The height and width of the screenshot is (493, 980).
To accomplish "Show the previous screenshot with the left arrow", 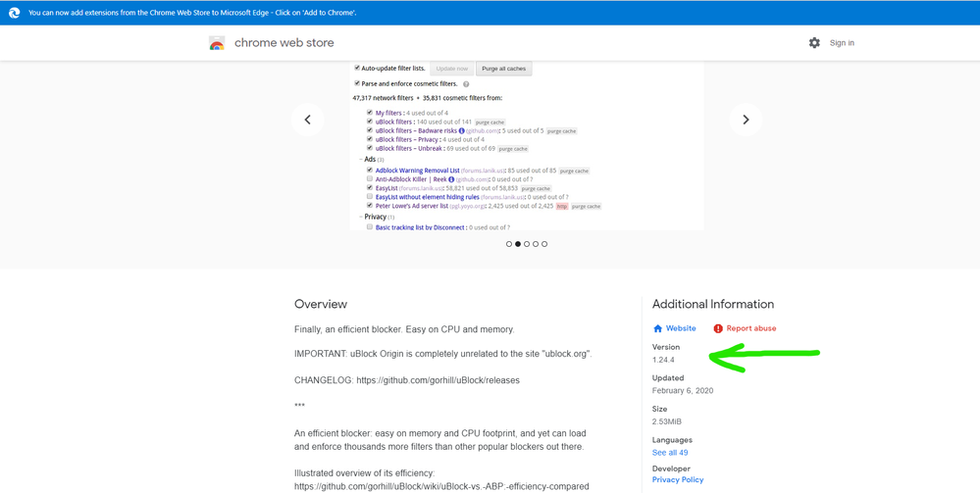I will (x=307, y=120).
